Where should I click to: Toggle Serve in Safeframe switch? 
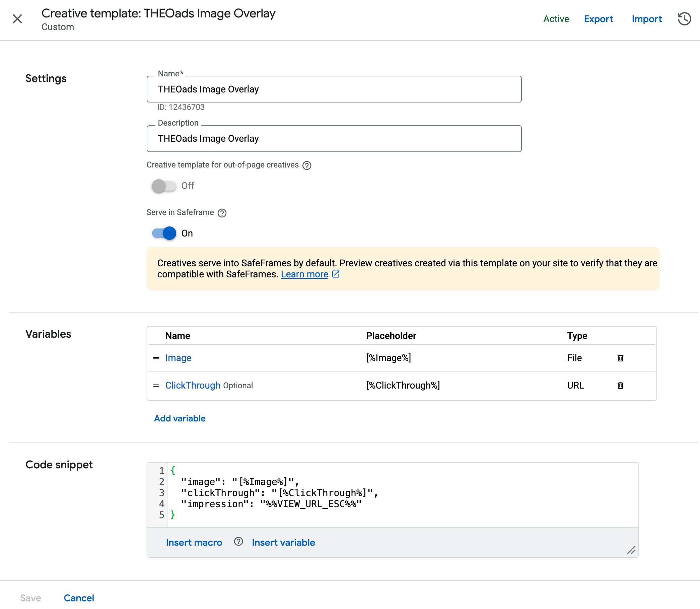[x=164, y=233]
